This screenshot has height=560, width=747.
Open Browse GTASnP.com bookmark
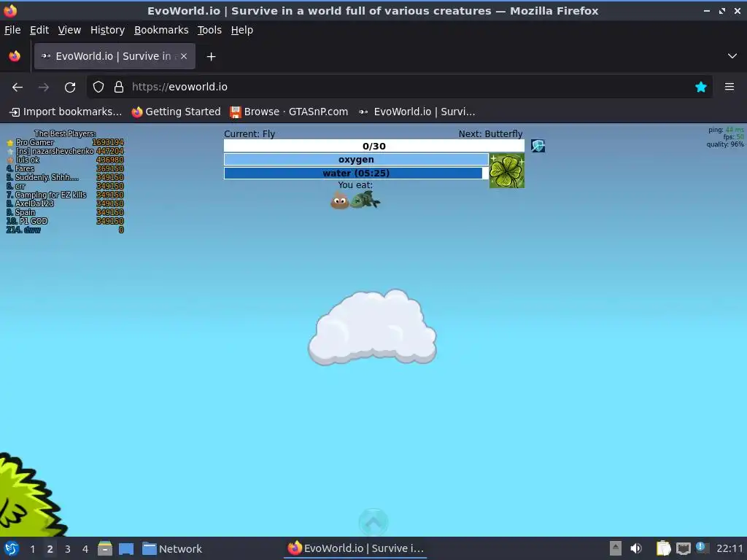point(289,112)
